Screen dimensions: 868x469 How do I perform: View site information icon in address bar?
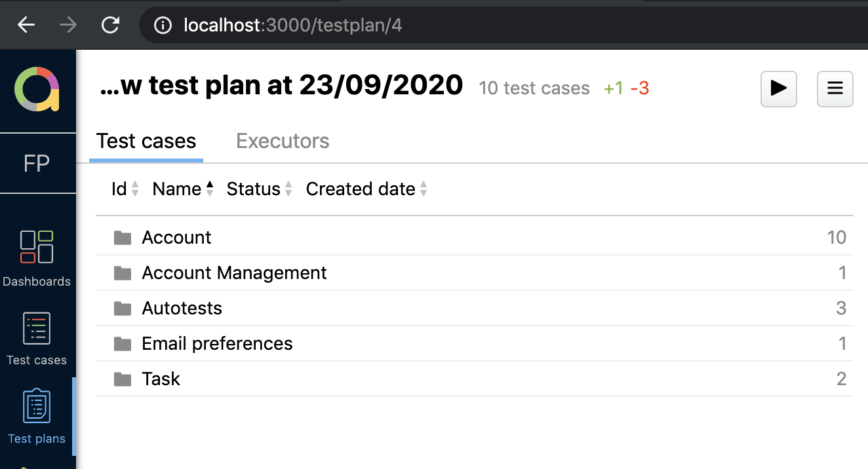pos(163,26)
